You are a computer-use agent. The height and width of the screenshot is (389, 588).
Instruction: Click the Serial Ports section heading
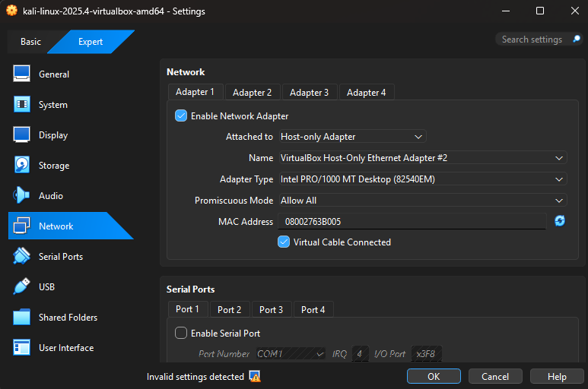[190, 289]
